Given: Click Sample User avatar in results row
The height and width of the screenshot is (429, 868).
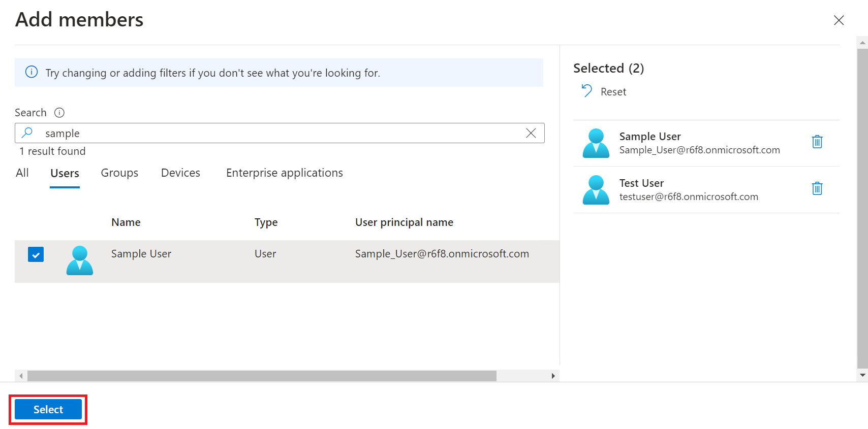Looking at the screenshot, I should tap(80, 260).
